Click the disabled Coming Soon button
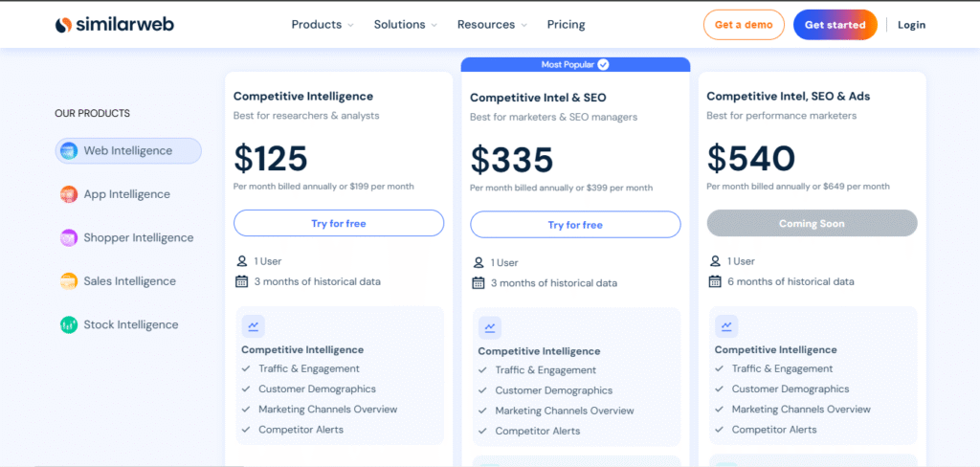This screenshot has width=980, height=467. (x=812, y=223)
